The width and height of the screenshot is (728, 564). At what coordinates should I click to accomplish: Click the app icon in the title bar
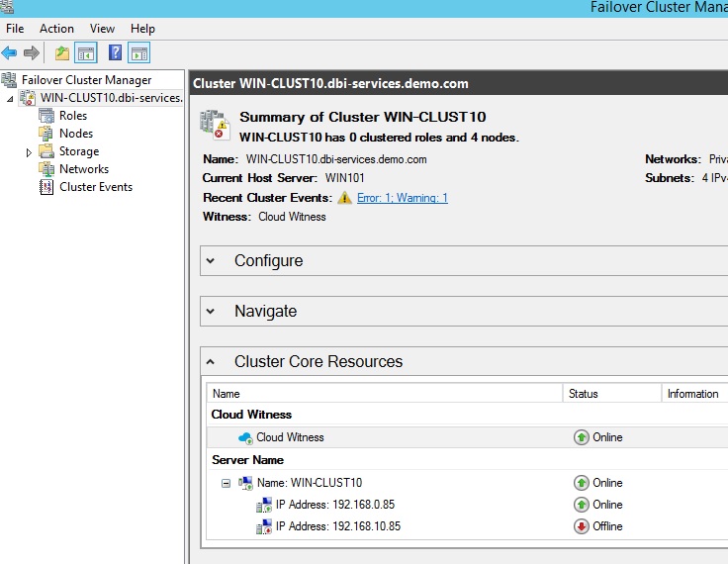coord(7,7)
